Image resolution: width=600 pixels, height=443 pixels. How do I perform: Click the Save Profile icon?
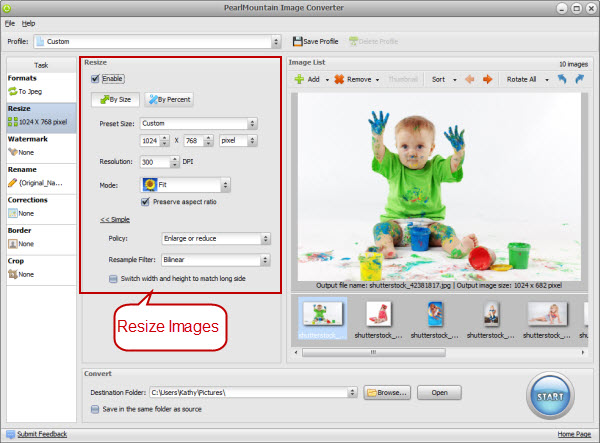point(297,41)
